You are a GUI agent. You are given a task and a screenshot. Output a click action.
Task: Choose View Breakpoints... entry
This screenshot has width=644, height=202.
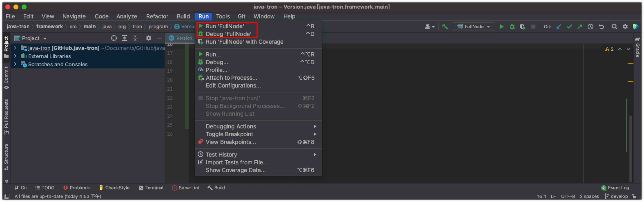coord(258,142)
